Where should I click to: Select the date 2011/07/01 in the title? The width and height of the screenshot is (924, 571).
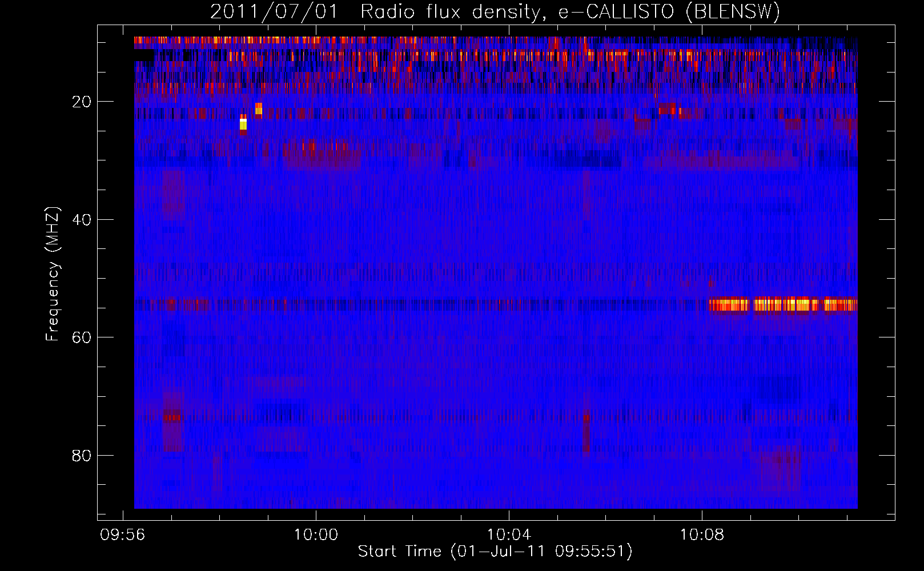[274, 11]
